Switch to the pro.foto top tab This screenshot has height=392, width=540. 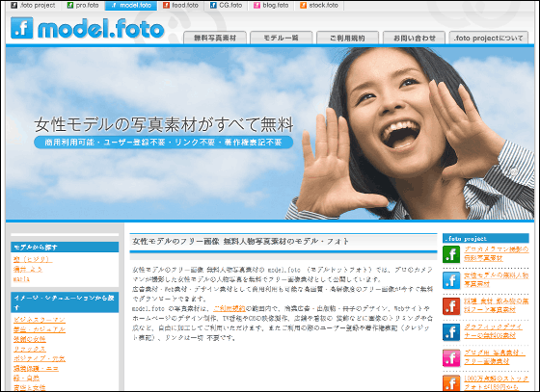(x=83, y=6)
